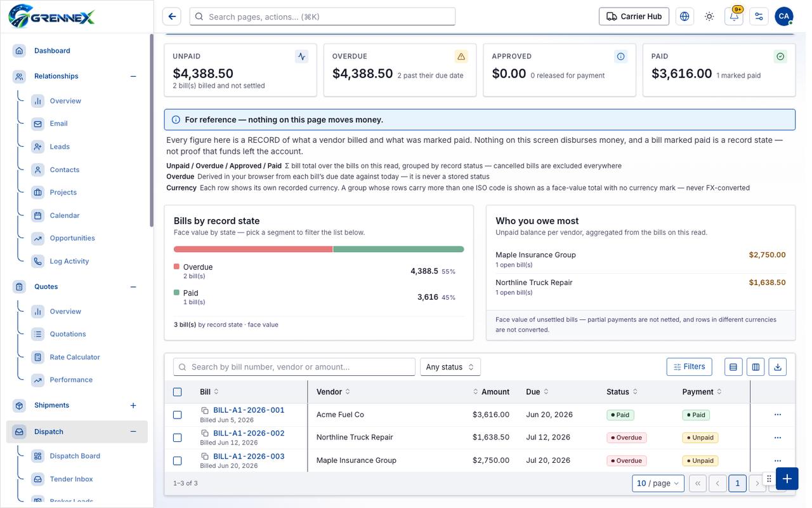
Task: Open the notifications bell with 9+ badge
Action: pyautogui.click(x=734, y=17)
